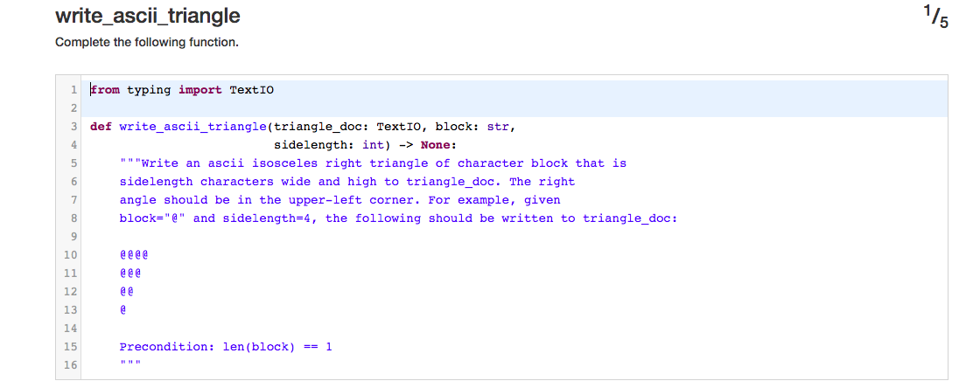Image resolution: width=980 pixels, height=388 pixels.
Task: Click the write_ascii_triangle heading
Action: click(x=148, y=16)
